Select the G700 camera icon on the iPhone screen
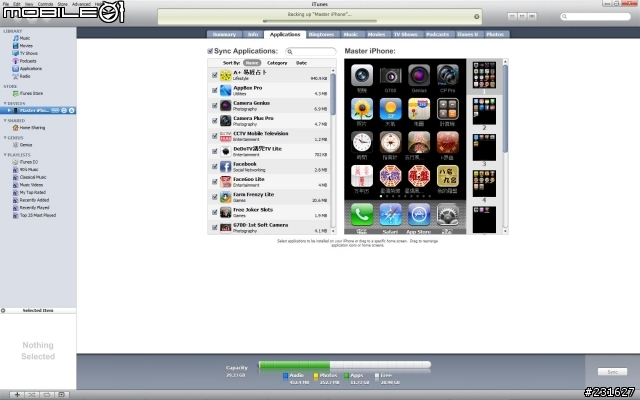640x400 pixels. click(390, 75)
